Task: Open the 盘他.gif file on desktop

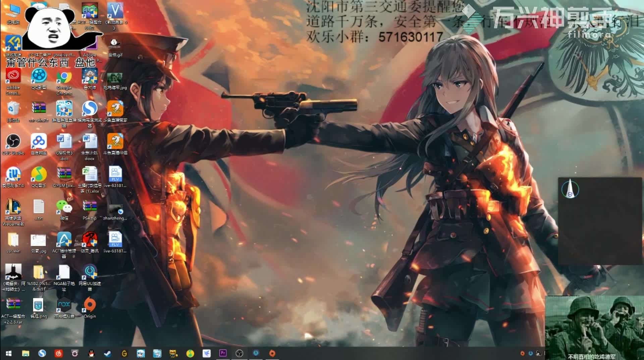Action: pyautogui.click(x=115, y=47)
